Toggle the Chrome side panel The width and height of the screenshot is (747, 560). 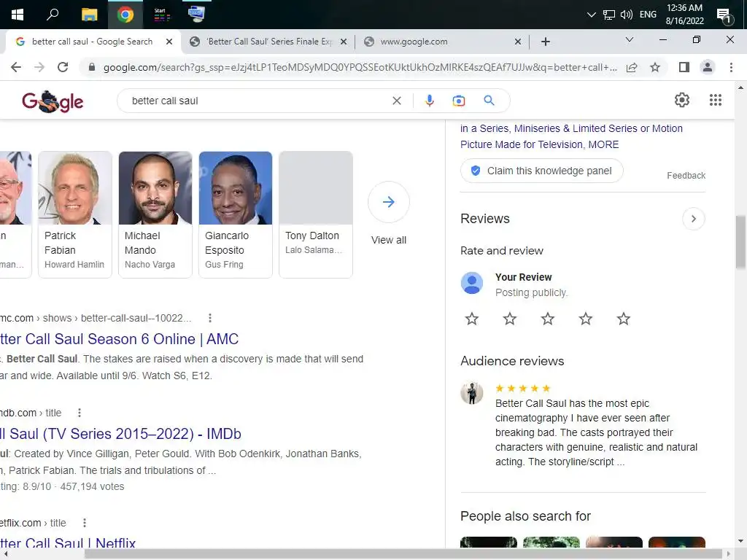pos(684,67)
